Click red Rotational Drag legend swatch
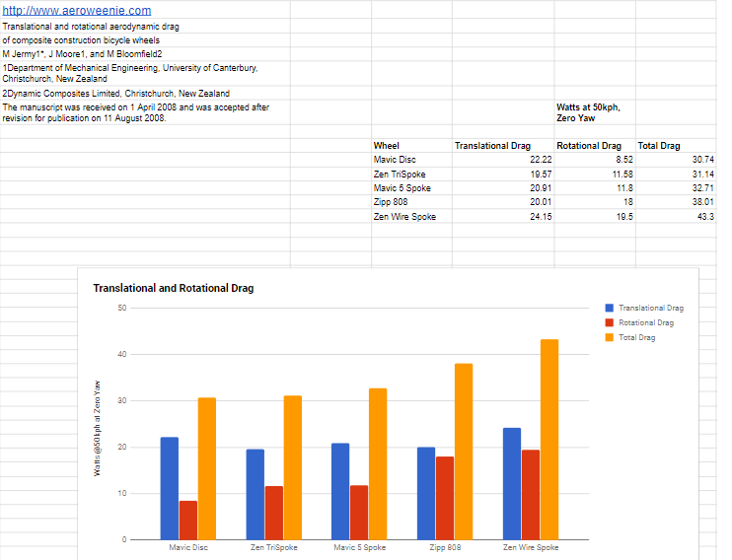732x560 pixels. (x=609, y=322)
